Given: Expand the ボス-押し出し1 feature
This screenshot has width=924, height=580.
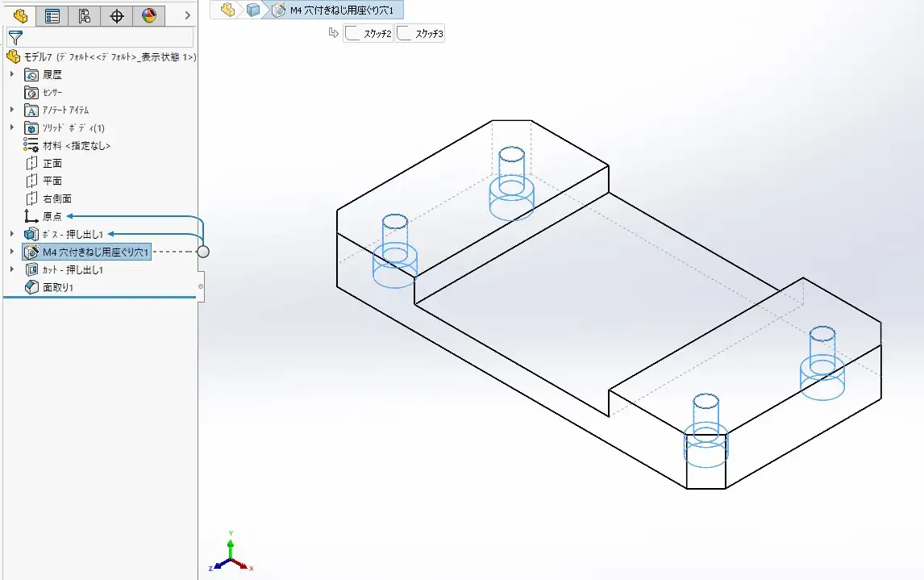Looking at the screenshot, I should click(x=12, y=235).
